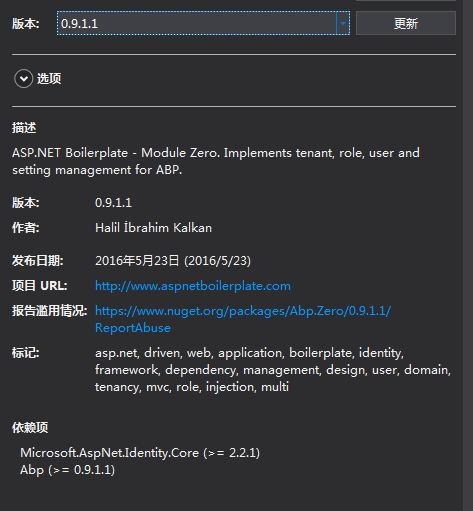473x511 pixels.
Task: Click the 作者 author label
Action: point(26,228)
